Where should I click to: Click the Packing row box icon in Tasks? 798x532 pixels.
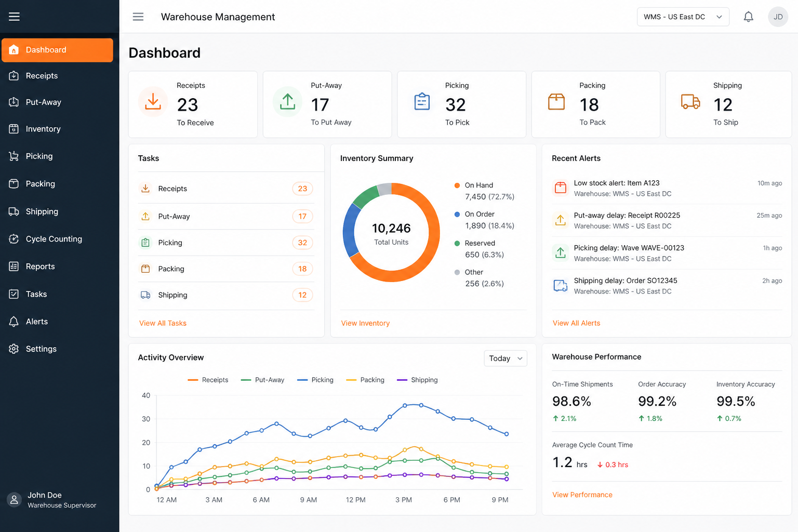pyautogui.click(x=145, y=269)
